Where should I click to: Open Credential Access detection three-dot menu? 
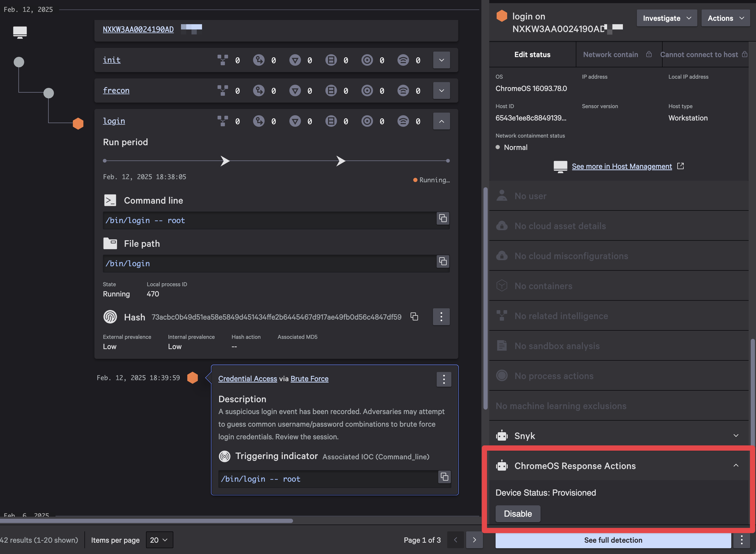(444, 379)
